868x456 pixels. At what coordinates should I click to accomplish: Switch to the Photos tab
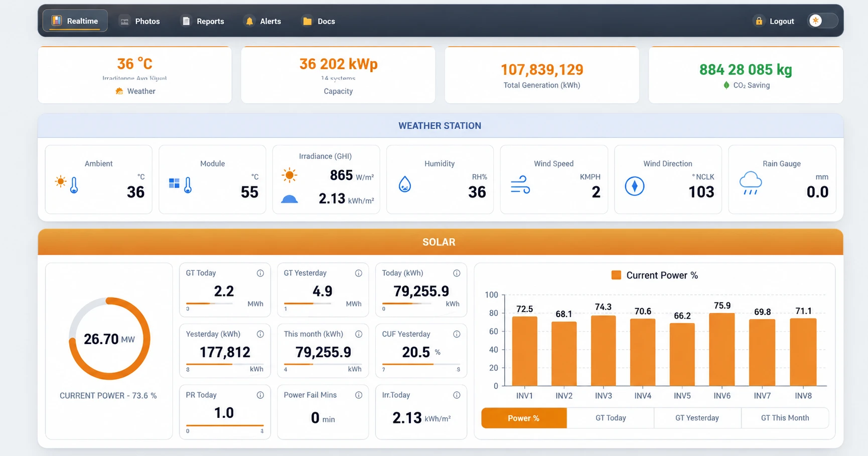139,21
